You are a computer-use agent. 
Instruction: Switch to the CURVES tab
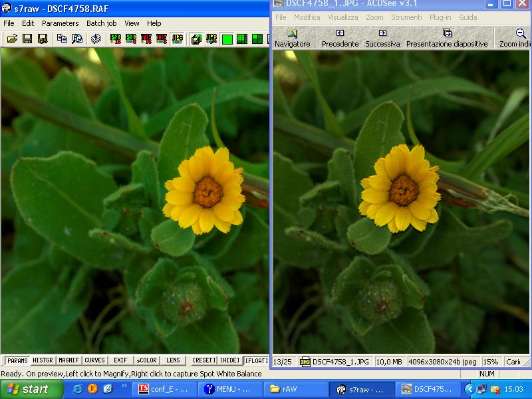(x=94, y=360)
